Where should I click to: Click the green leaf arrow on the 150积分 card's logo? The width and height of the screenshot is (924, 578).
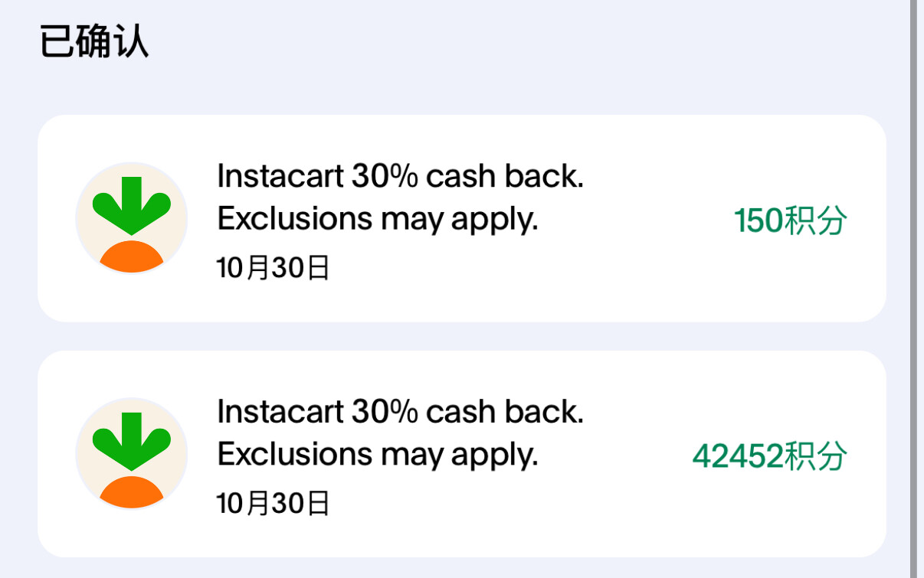coord(132,205)
